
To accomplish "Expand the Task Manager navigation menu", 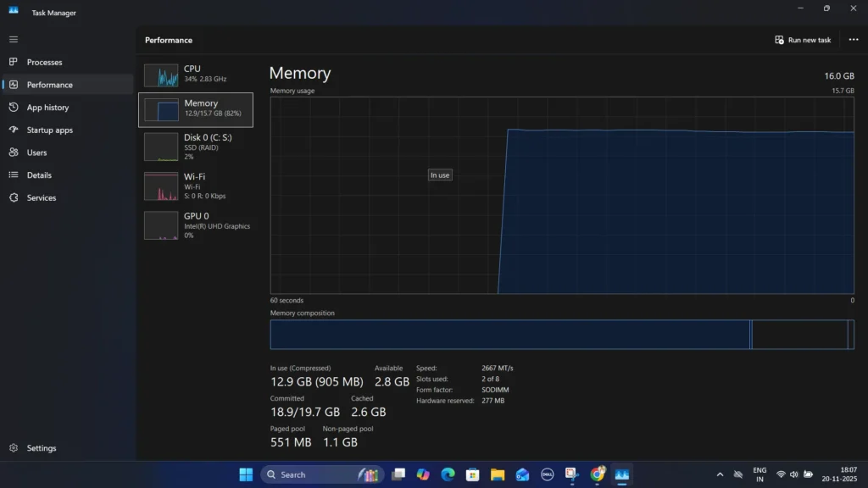I will click(x=14, y=39).
